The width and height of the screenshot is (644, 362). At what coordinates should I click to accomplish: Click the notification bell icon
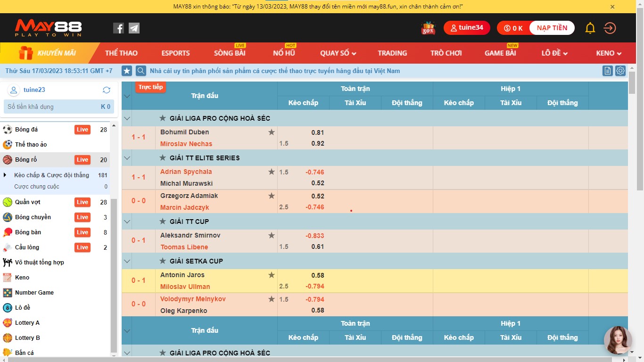coord(590,28)
